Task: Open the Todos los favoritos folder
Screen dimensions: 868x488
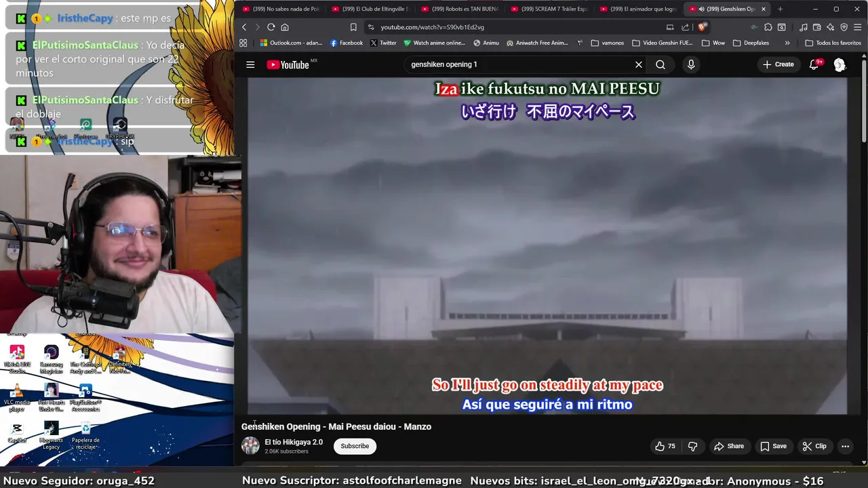Action: 833,43
